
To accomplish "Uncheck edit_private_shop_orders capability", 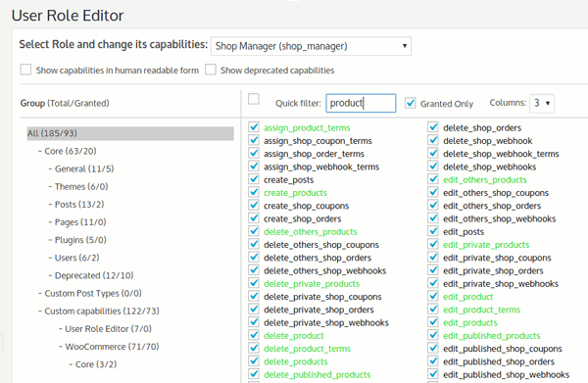I will 433,270.
